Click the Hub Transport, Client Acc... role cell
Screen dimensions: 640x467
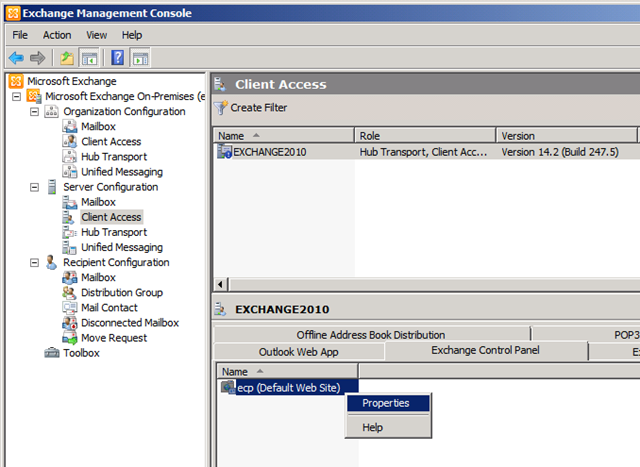click(423, 152)
